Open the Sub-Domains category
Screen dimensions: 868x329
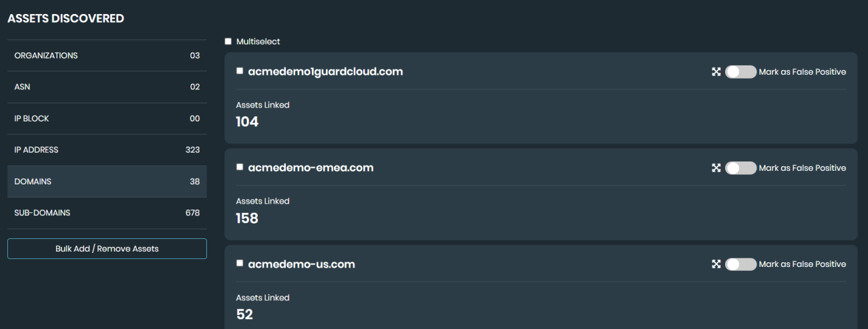coord(107,213)
